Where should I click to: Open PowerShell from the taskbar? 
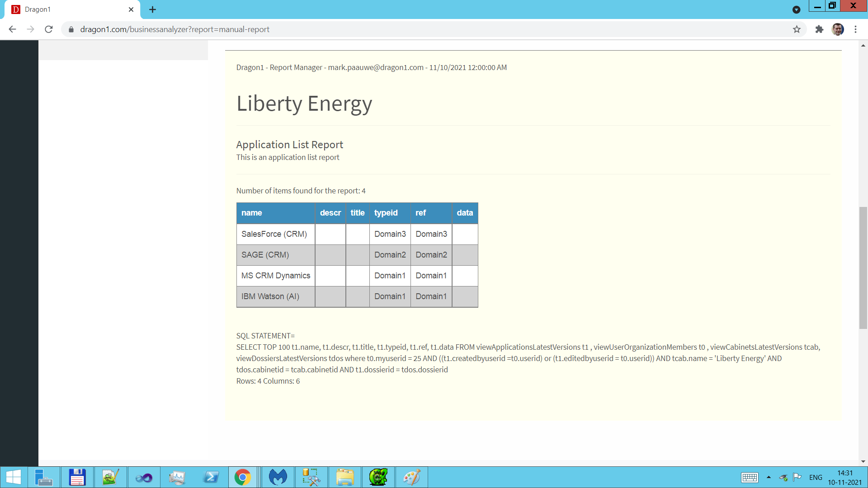click(211, 477)
